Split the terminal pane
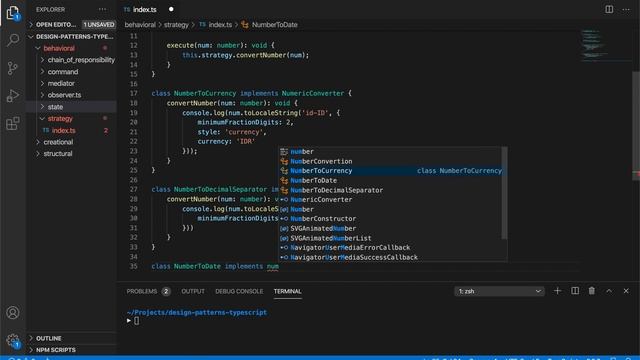Viewport: 640px width, 360px height. (x=575, y=291)
